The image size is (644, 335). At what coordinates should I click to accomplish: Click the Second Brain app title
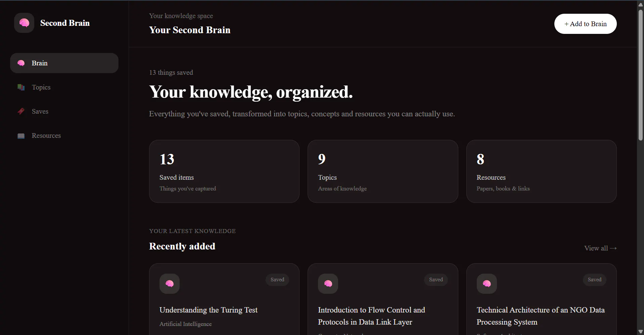pos(65,23)
